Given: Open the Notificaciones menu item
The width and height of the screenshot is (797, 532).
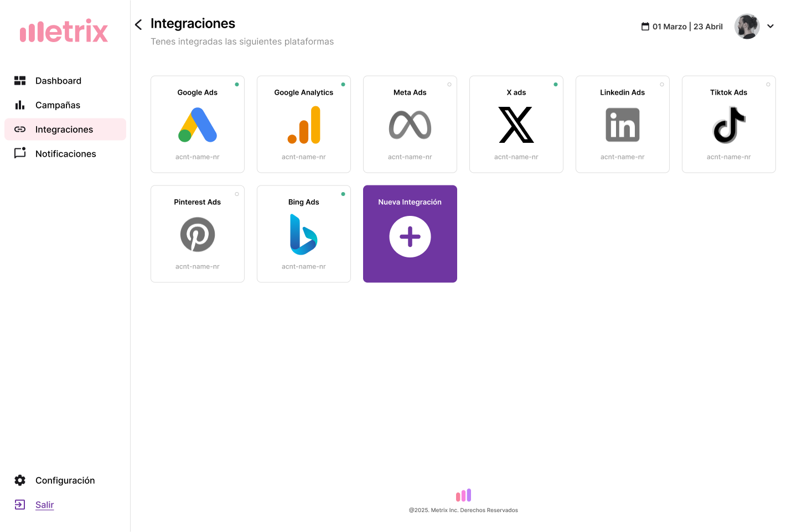Looking at the screenshot, I should (x=65, y=154).
